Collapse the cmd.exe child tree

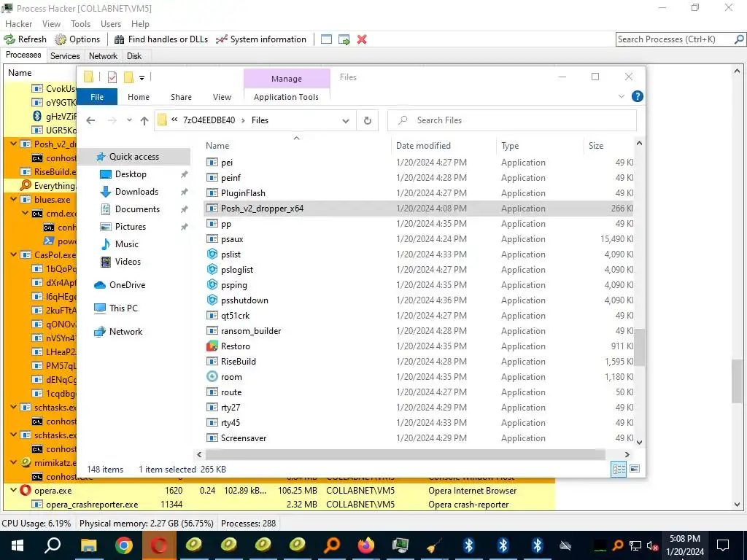pyautogui.click(x=26, y=214)
